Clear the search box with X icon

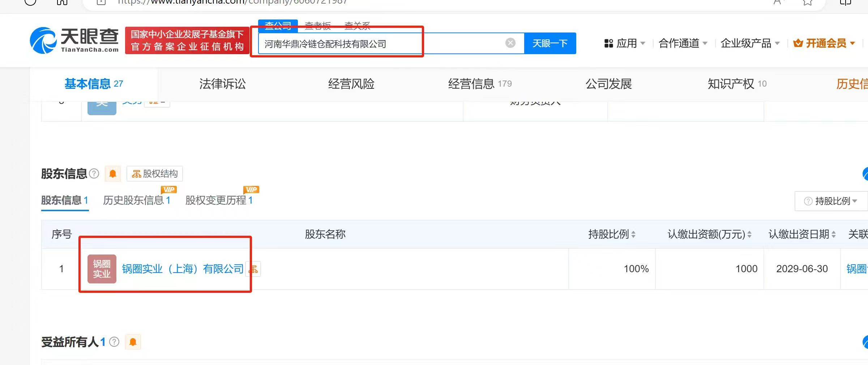point(510,43)
